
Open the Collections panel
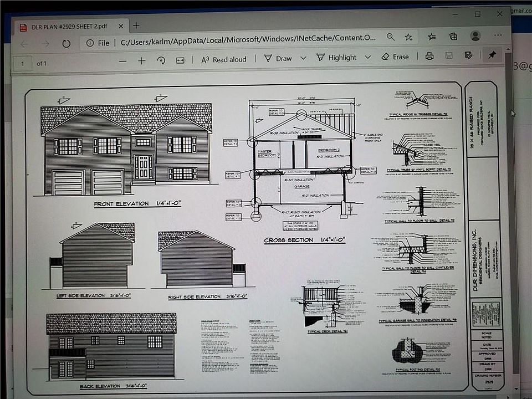[453, 37]
